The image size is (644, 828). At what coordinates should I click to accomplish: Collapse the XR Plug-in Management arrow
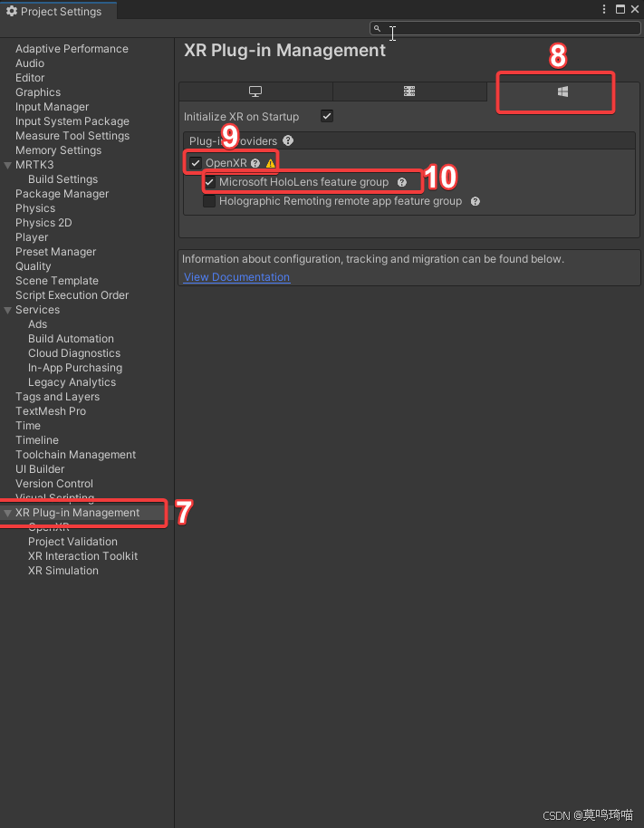pyautogui.click(x=8, y=513)
